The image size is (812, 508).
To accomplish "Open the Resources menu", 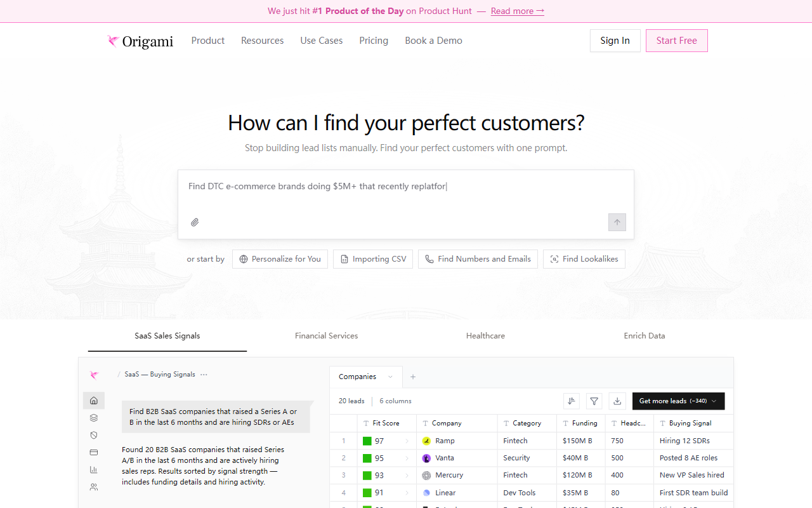I will click(x=262, y=41).
